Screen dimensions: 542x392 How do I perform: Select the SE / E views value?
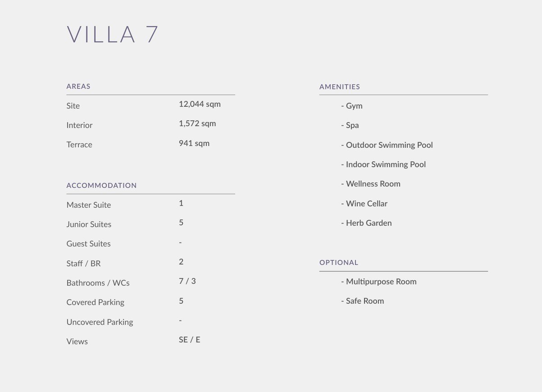[189, 340]
